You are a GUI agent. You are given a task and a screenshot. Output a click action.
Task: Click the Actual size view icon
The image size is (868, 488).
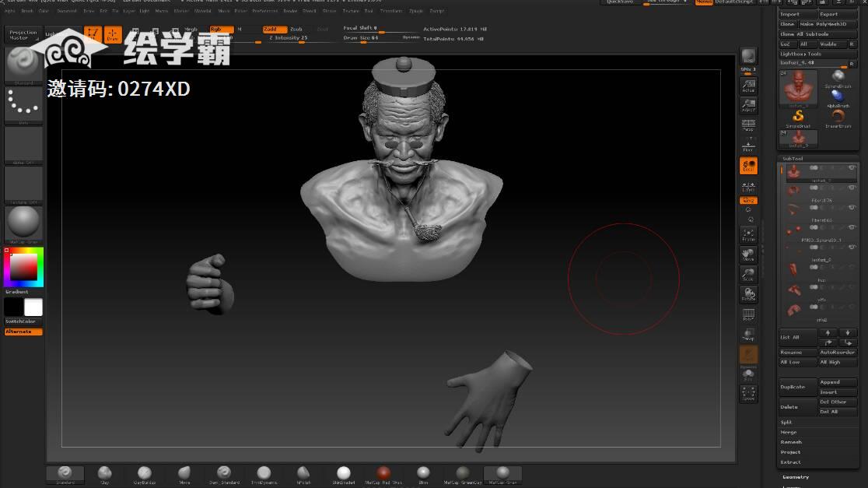click(748, 85)
